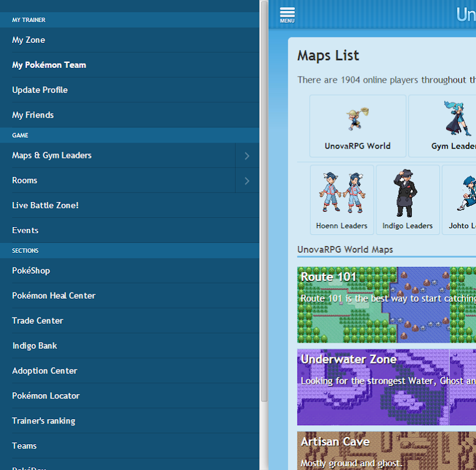Viewport: 476px width, 470px height.
Task: Open the My Friends menu item
Action: 33,115
